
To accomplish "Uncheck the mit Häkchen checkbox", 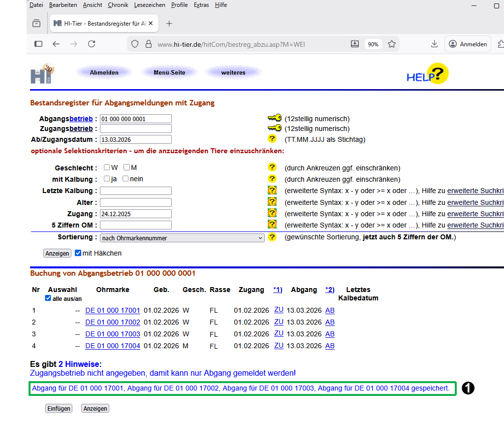I will (78, 253).
